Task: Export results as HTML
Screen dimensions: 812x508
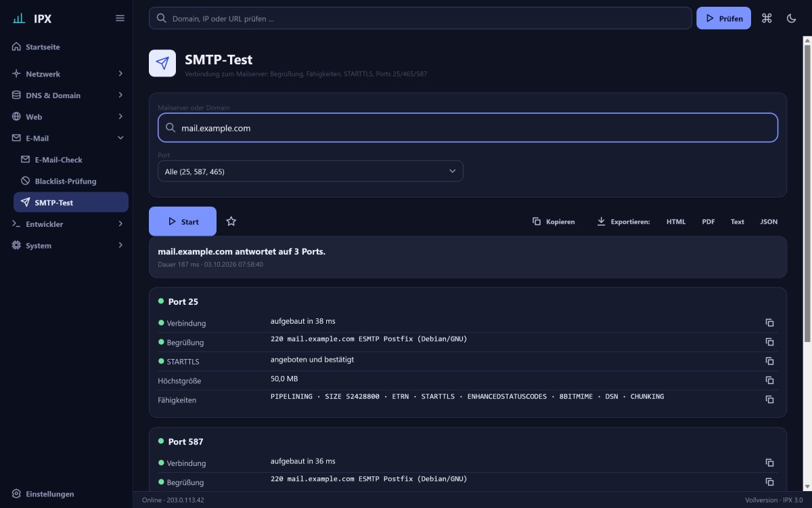Action: [676, 221]
